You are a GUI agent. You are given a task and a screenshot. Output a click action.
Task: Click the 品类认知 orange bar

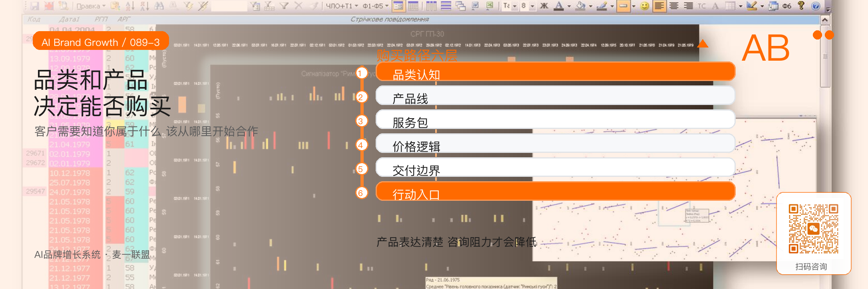(555, 71)
